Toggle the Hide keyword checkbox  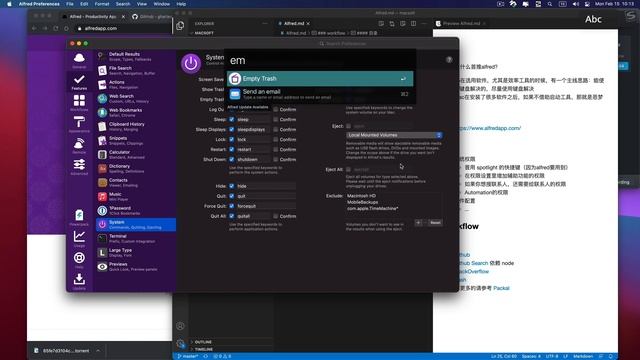232,186
